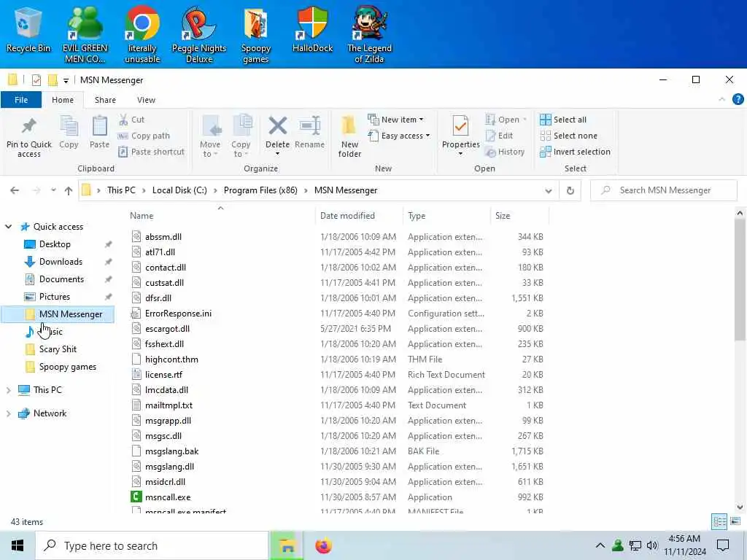The height and width of the screenshot is (560, 747).
Task: Switch to Large icons view layout icon
Action: 735,521
